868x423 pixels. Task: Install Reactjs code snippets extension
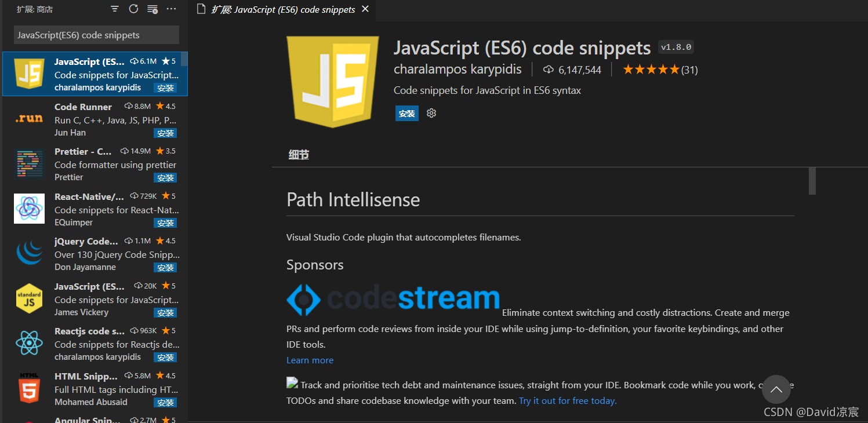pos(165,358)
